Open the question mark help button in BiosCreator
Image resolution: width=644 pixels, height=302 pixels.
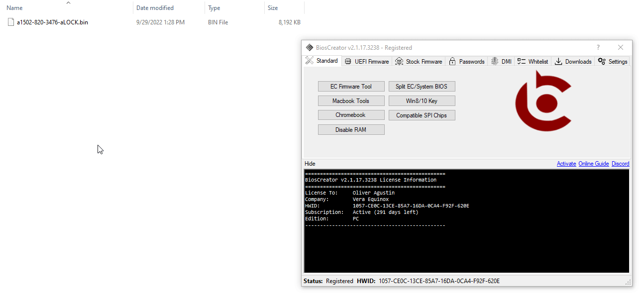tap(598, 48)
